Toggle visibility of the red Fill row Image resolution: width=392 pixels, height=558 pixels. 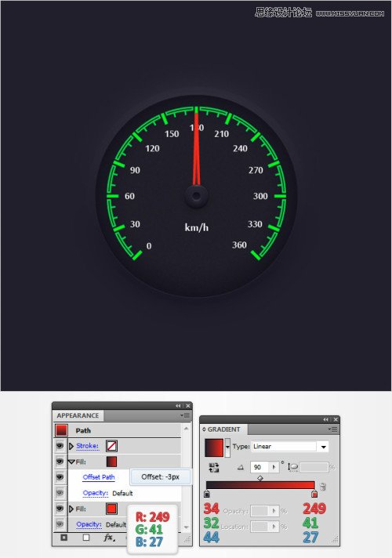click(60, 508)
